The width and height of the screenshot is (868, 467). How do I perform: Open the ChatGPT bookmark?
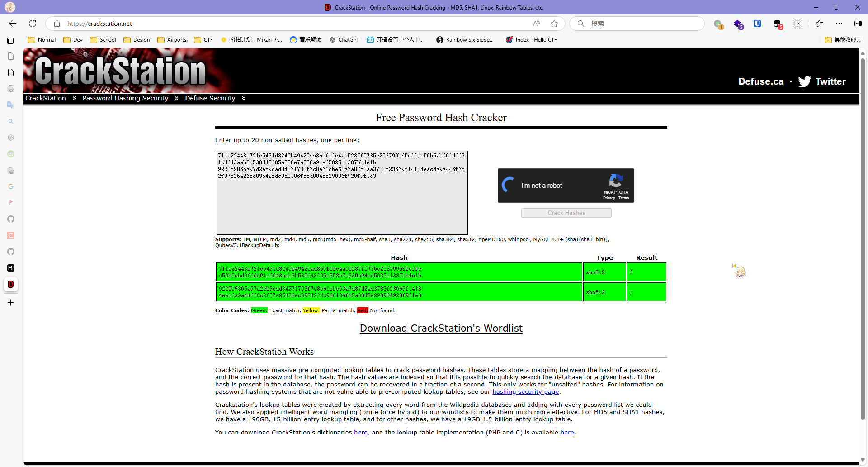344,40
